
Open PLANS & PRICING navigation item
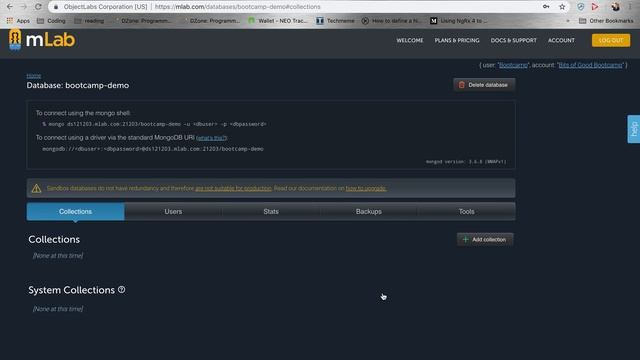tap(457, 40)
